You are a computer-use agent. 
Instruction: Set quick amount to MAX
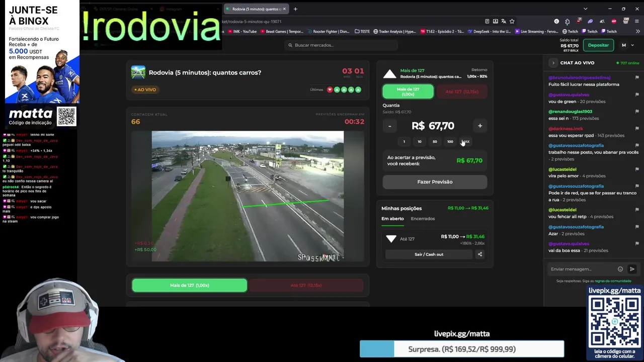click(465, 142)
